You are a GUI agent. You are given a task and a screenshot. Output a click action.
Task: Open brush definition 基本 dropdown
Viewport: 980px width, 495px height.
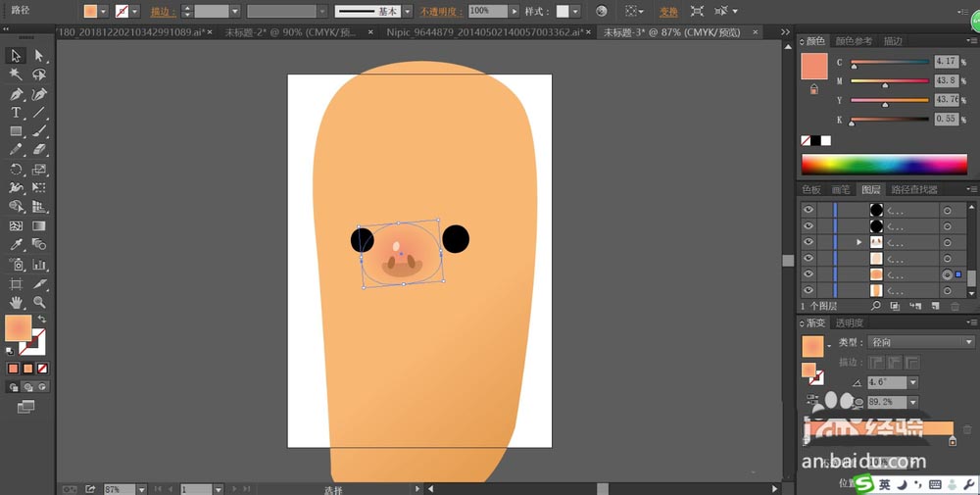(407, 11)
